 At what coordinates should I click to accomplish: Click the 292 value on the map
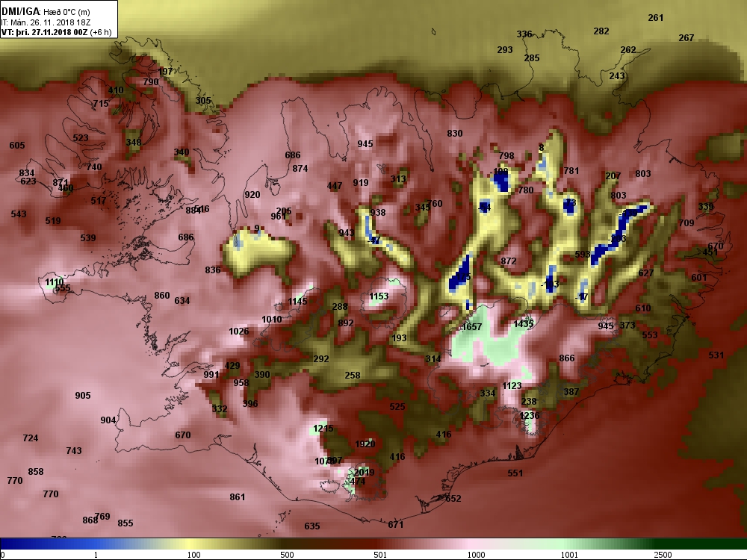point(321,359)
